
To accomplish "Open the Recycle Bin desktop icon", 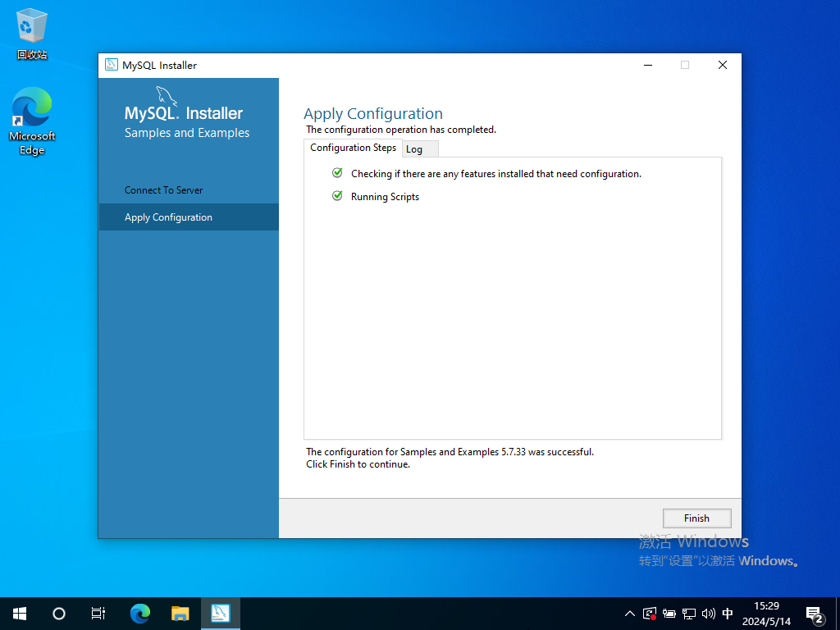I will pos(32,34).
